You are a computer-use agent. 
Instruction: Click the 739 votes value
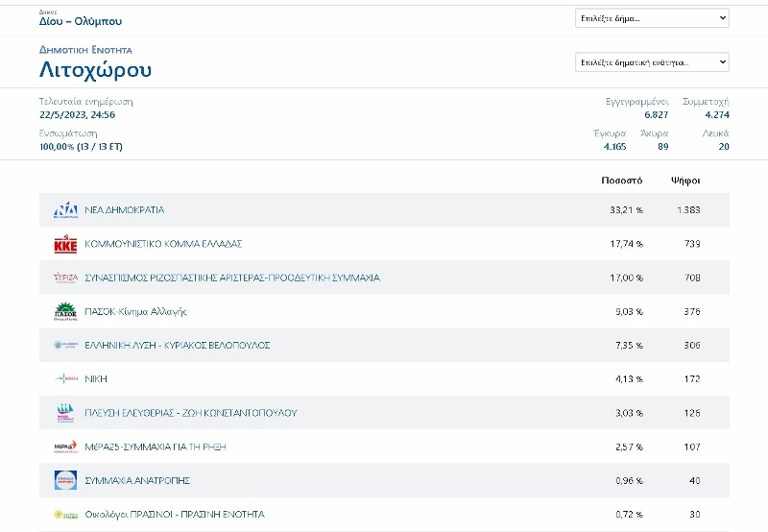692,244
